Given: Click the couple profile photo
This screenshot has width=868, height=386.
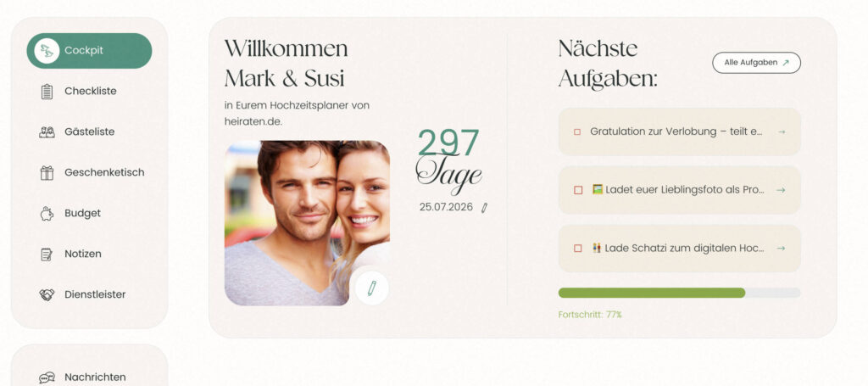Looking at the screenshot, I should 307,222.
